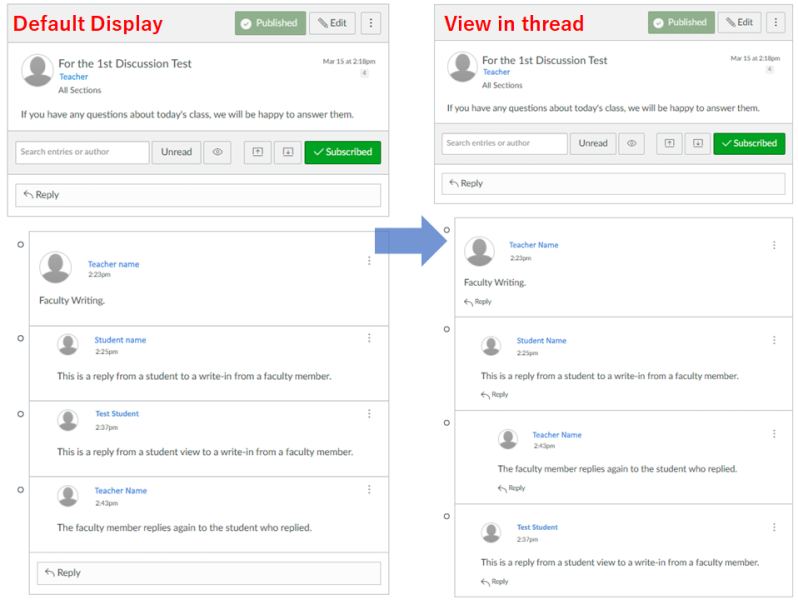Viewport: 798px width, 600px height.
Task: Open the three-dot menu beside Edit in View in thread
Action: (776, 22)
